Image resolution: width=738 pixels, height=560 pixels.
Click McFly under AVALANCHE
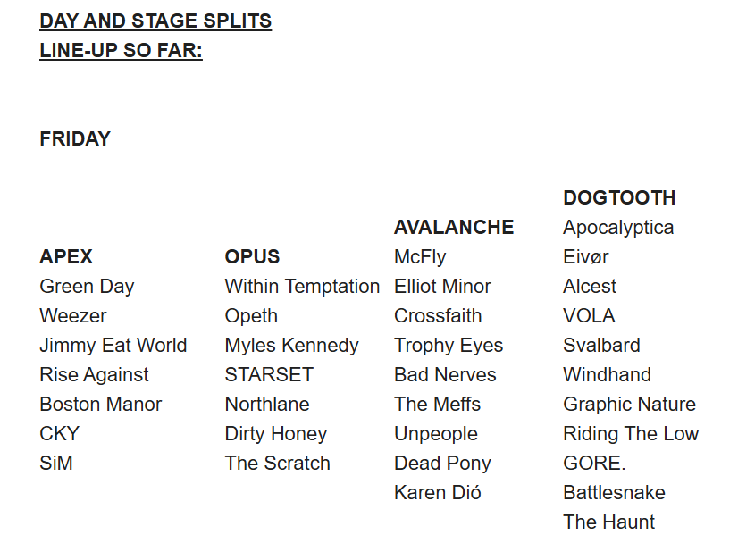(x=420, y=256)
